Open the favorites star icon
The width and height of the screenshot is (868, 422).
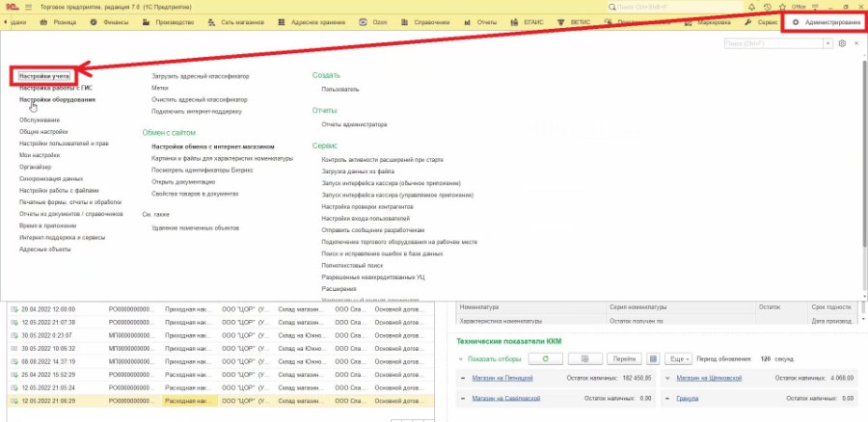coord(782,7)
